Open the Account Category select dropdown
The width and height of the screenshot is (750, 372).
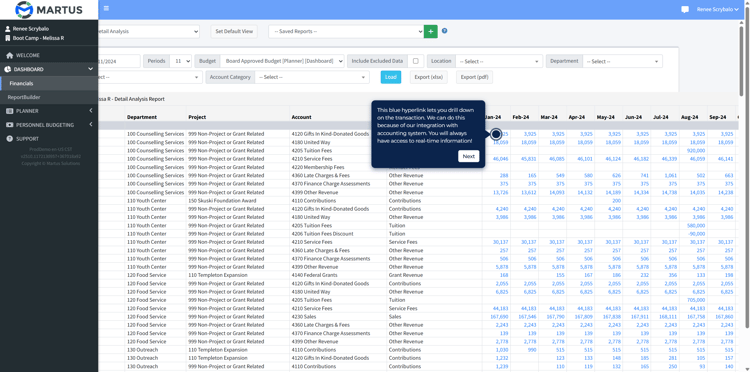coord(312,77)
